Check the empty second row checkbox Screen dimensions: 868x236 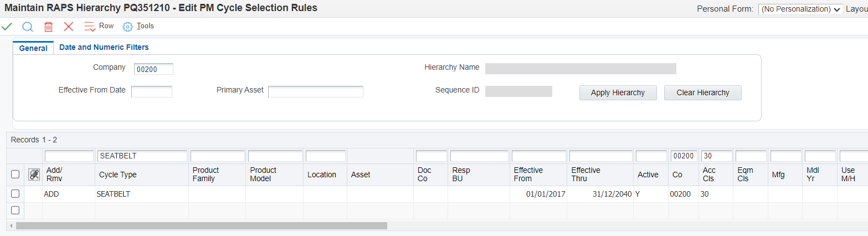(16, 210)
